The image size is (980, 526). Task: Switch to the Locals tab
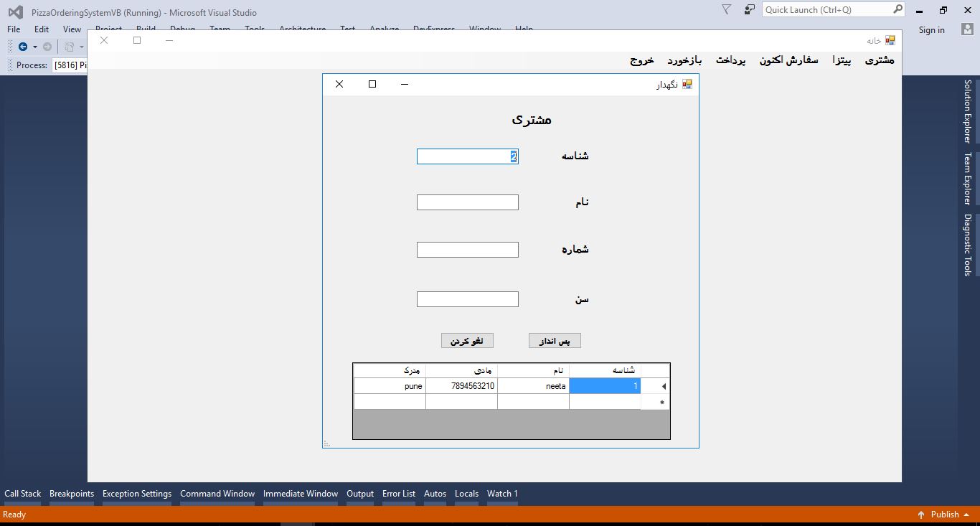466,494
